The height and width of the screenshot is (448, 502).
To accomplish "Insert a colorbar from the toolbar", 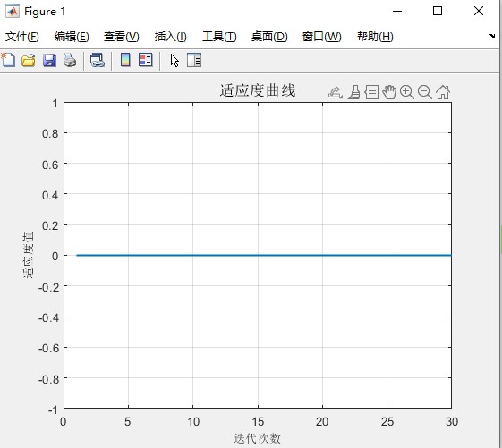I will 125,60.
